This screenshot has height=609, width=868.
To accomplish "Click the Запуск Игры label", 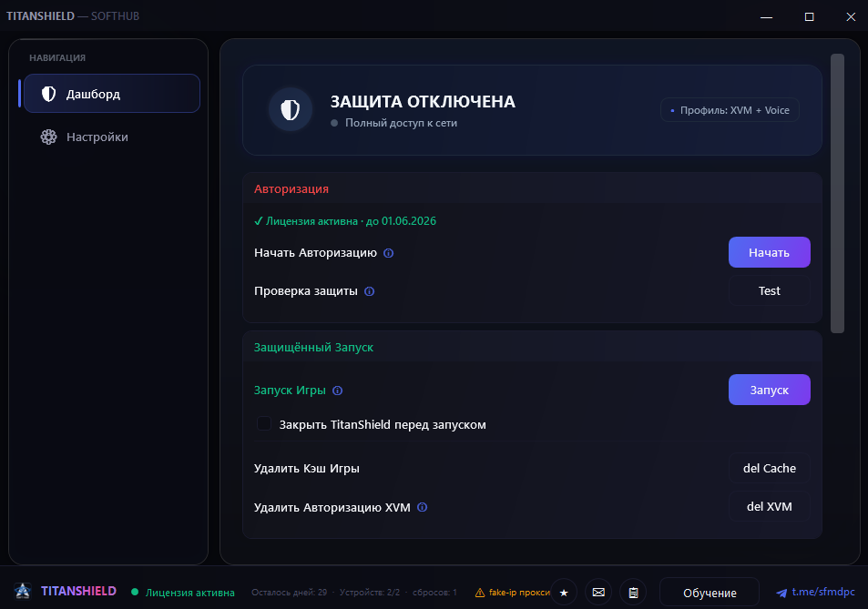I will click(x=290, y=390).
